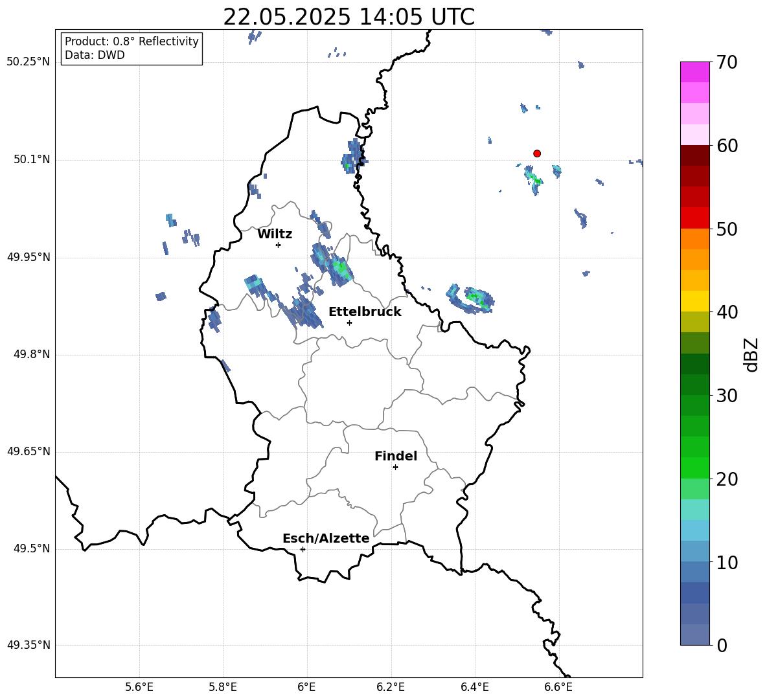767x700 pixels.
Task: Click the Product: 0.8° Reflectivity text
Action: (x=132, y=41)
